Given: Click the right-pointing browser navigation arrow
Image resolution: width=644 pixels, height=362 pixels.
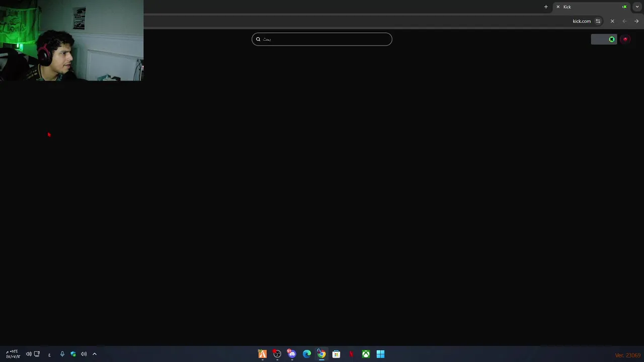Looking at the screenshot, I should point(636,21).
